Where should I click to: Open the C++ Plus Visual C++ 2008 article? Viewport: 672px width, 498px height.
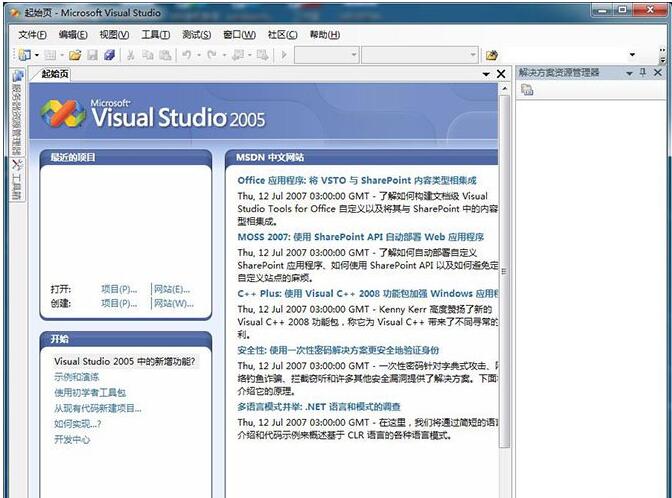[368, 294]
